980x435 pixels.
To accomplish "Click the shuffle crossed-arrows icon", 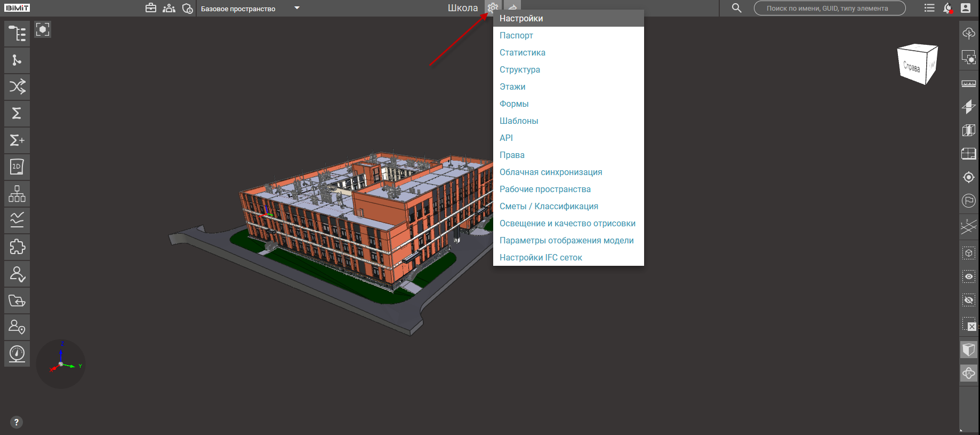I will (x=17, y=86).
